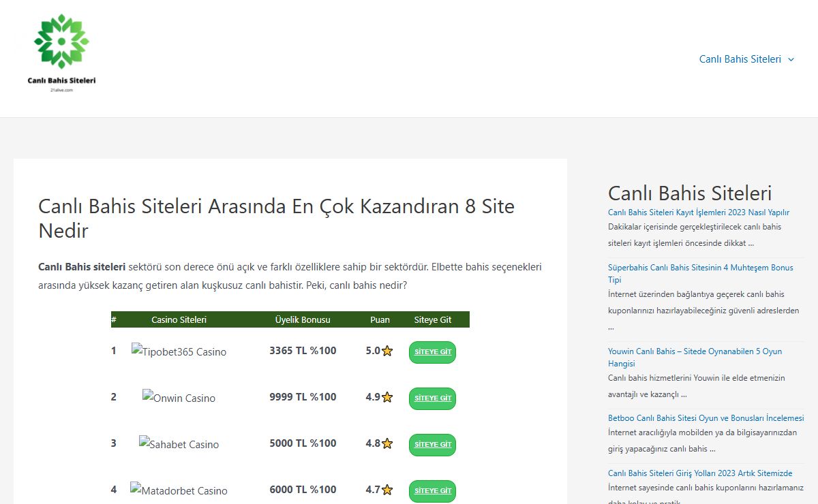Click the Onwin Casino broken image
818x504 pixels.
(x=179, y=398)
